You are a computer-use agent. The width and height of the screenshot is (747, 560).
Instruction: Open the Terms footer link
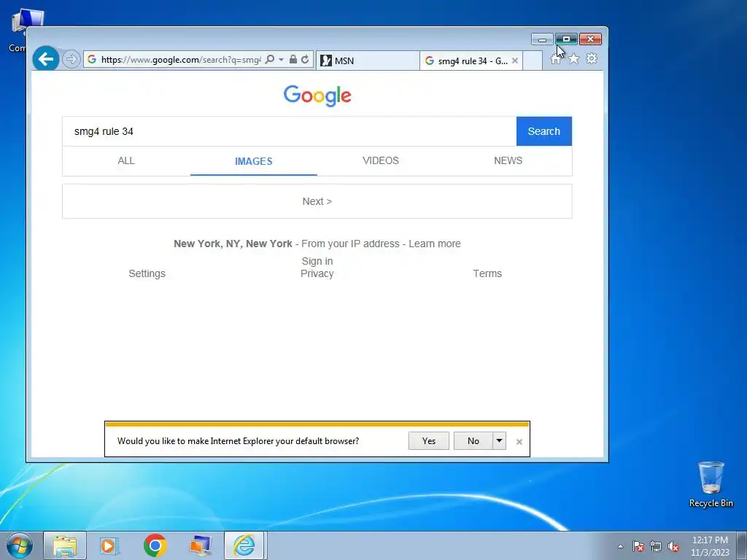click(x=487, y=274)
